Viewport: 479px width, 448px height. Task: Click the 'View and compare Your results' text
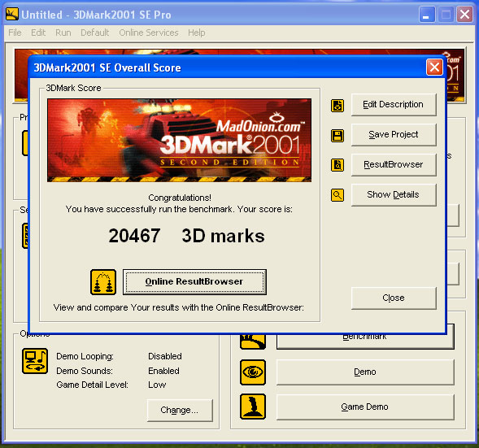point(179,307)
